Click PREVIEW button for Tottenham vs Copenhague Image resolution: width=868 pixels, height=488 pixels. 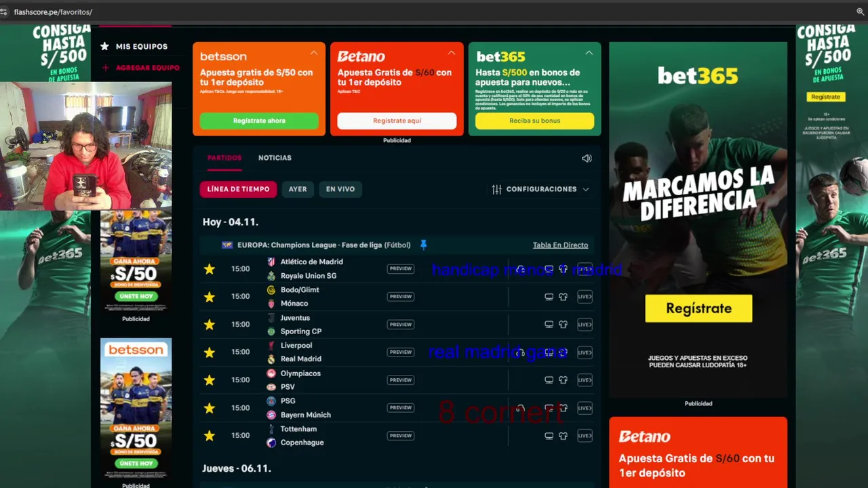point(400,436)
